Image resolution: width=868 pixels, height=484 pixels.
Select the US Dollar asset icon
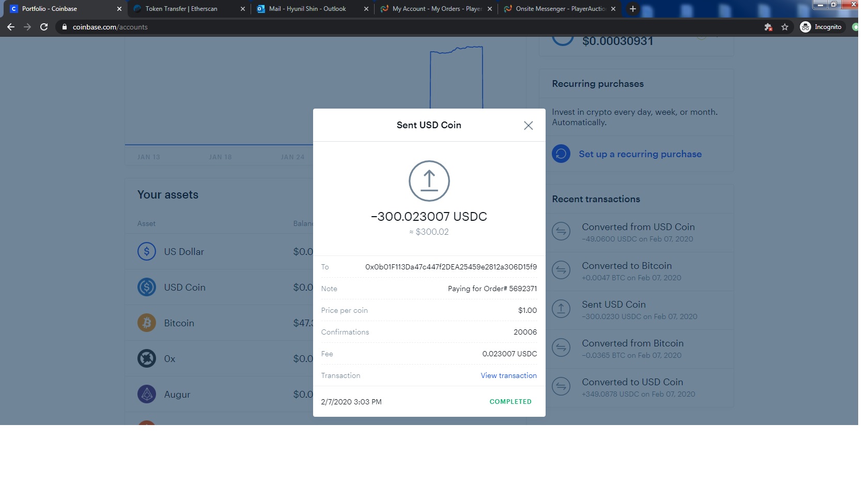tap(147, 251)
